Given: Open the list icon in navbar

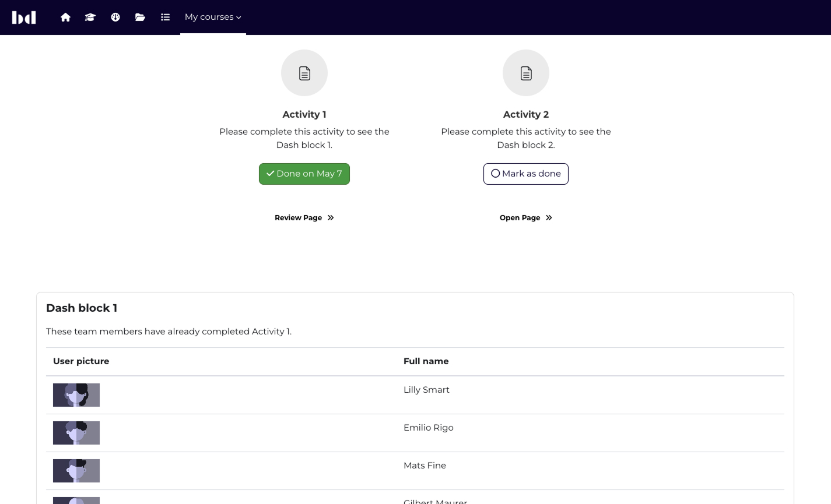Looking at the screenshot, I should click(165, 17).
